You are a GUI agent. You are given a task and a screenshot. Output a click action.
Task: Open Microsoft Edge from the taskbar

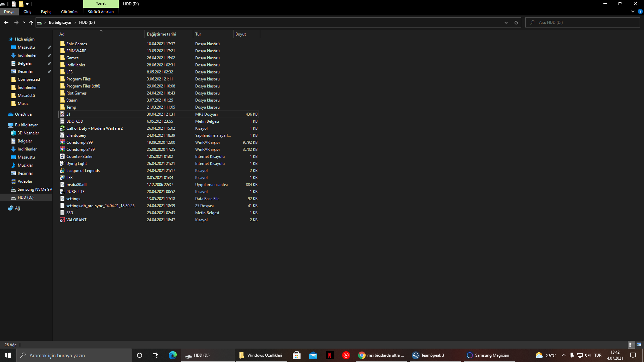[x=173, y=355]
